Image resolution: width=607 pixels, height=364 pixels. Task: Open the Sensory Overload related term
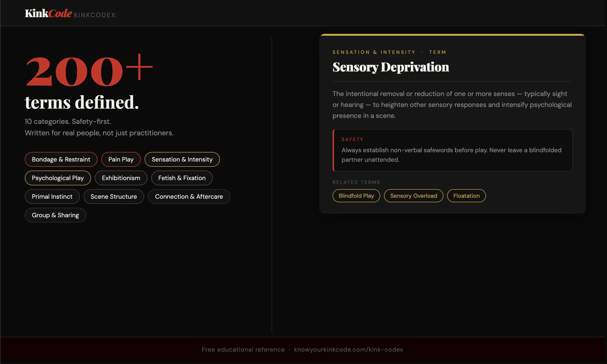414,196
